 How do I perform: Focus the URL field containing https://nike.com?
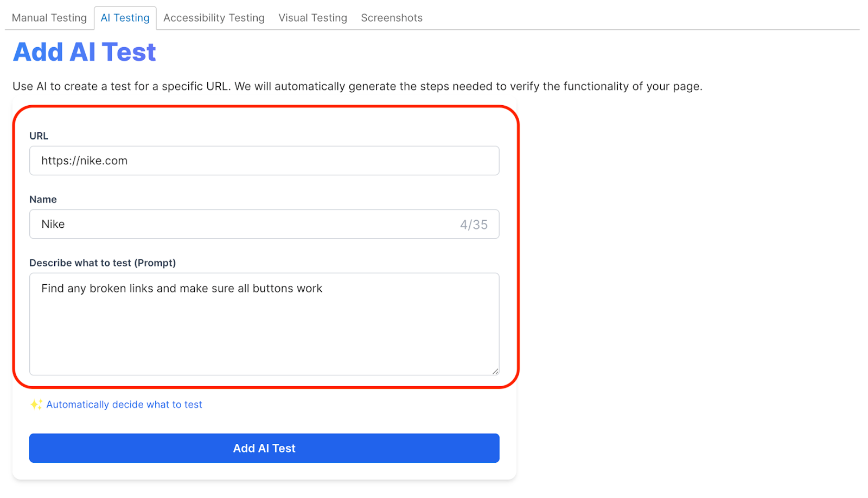264,161
